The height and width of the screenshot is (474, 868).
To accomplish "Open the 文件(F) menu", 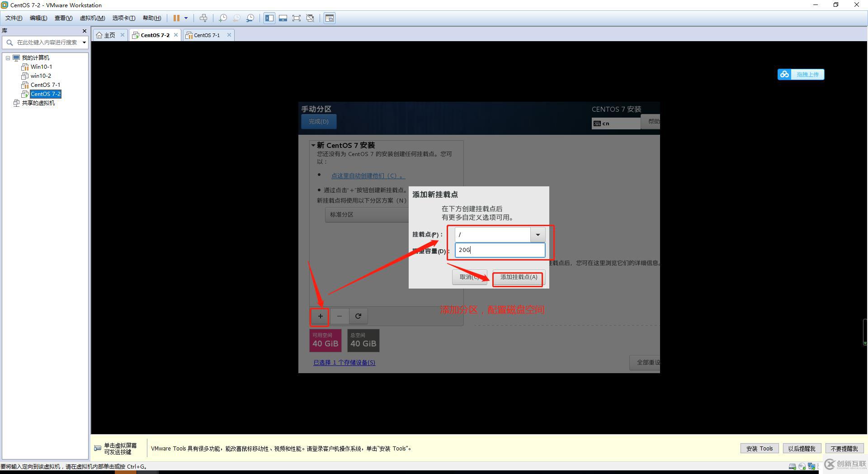I will [14, 18].
